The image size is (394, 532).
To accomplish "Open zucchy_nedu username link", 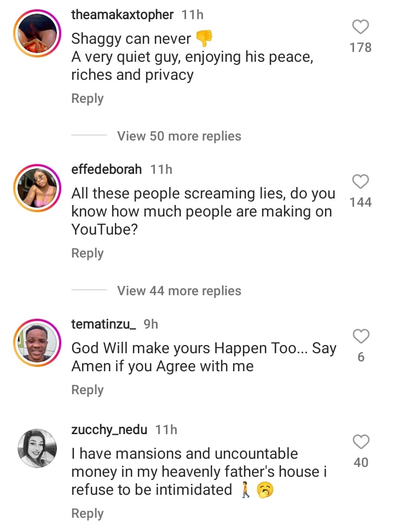I will pyautogui.click(x=109, y=430).
